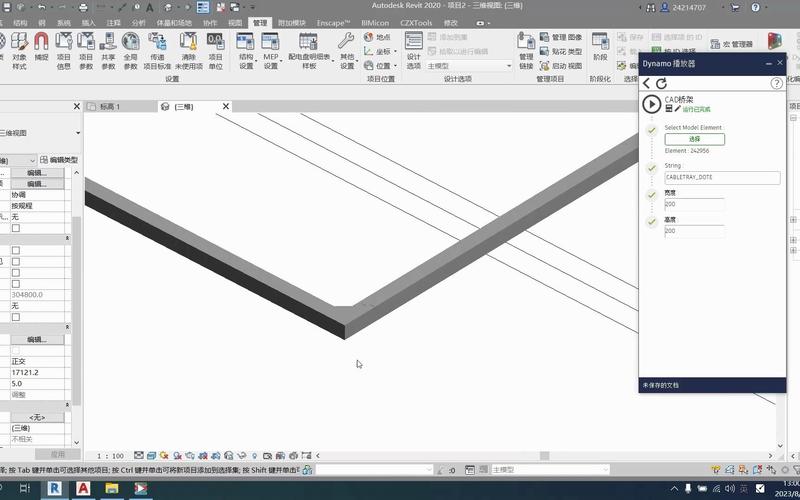Open the 阶段 (Phases) tool

click(600, 47)
